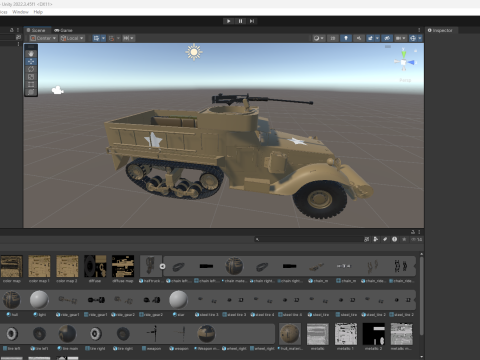This screenshot has width=480, height=360.
Task: Select the 'diffuse map' texture
Action: 123,269
